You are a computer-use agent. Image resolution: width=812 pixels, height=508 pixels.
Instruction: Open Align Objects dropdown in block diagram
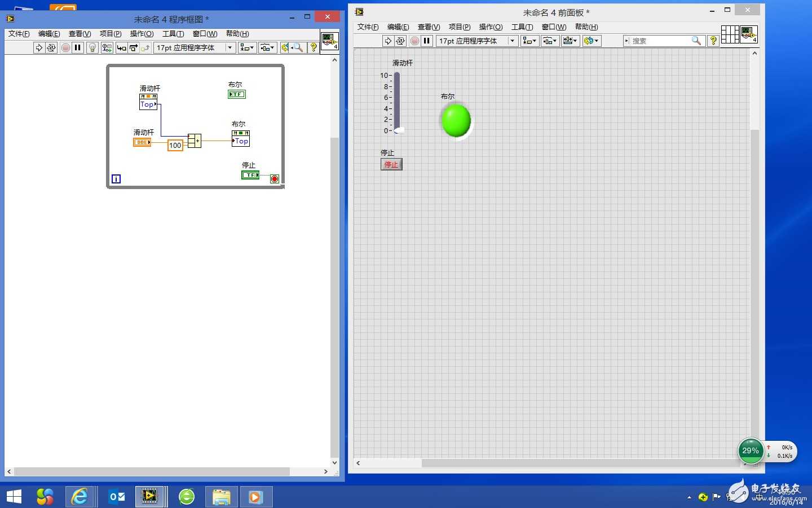pyautogui.click(x=247, y=48)
